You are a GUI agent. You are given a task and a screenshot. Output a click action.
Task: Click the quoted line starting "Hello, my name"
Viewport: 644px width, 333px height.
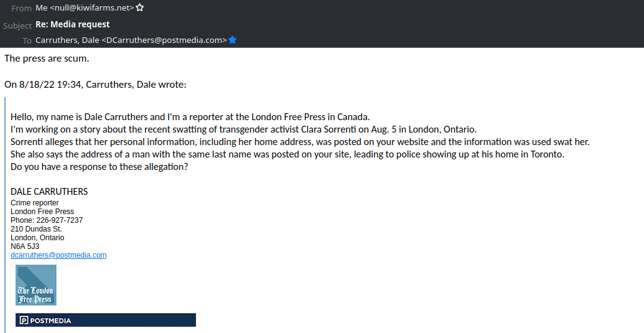(190, 117)
